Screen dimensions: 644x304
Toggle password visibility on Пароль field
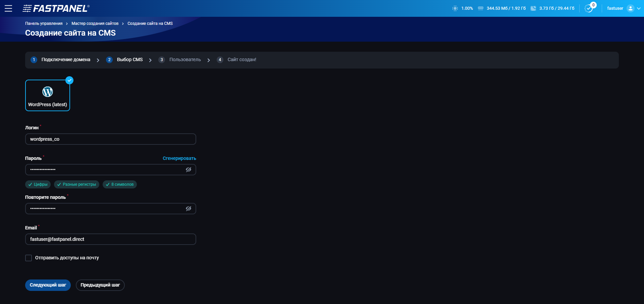pyautogui.click(x=188, y=170)
